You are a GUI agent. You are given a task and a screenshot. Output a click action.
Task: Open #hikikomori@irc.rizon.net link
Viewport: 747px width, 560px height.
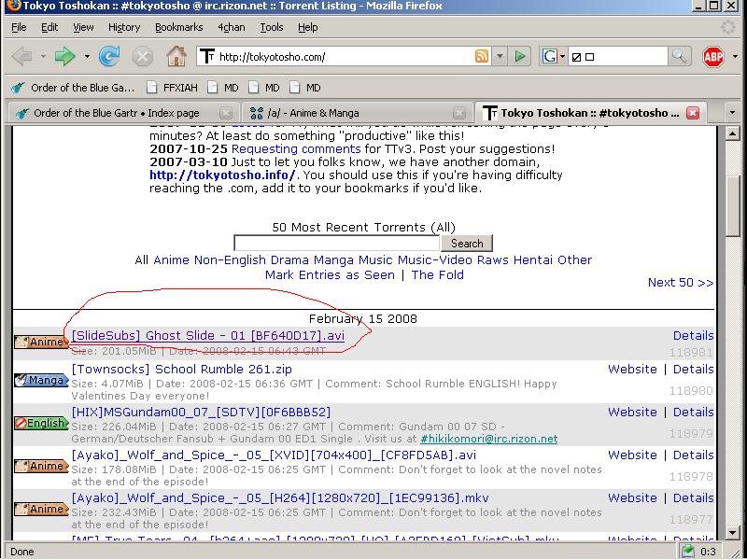488,439
